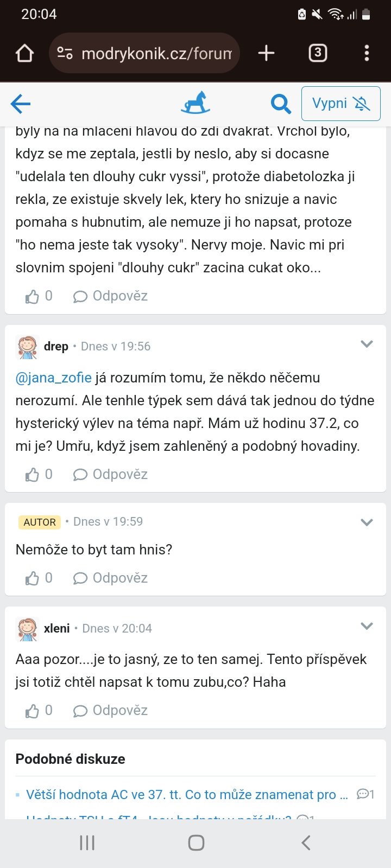Expand options chevron on xleni's post

coord(367,626)
